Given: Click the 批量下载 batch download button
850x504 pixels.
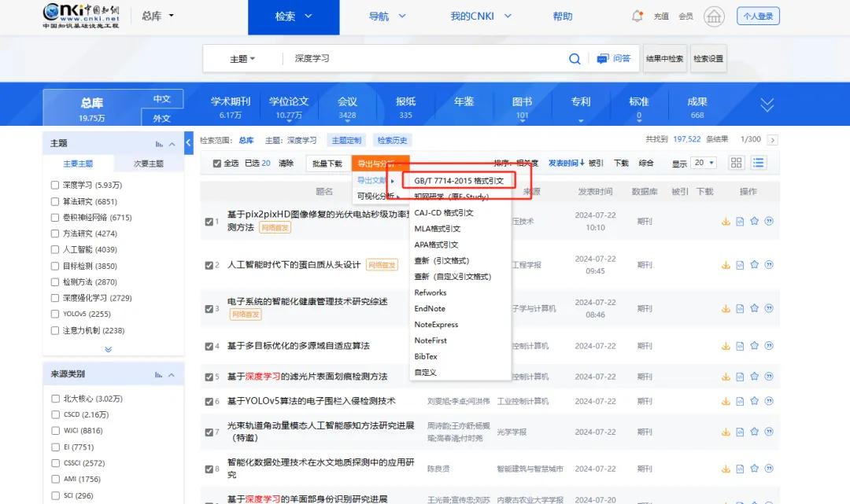Looking at the screenshot, I should (327, 164).
